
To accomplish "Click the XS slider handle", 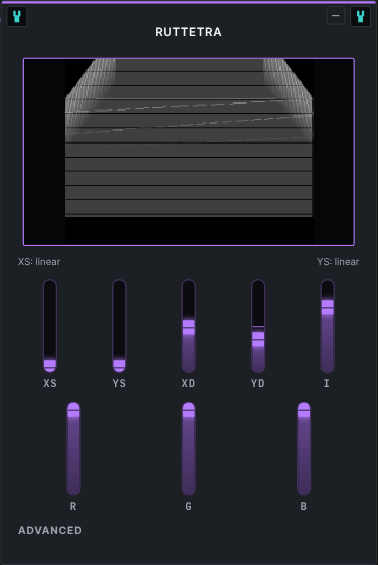I will 50,364.
